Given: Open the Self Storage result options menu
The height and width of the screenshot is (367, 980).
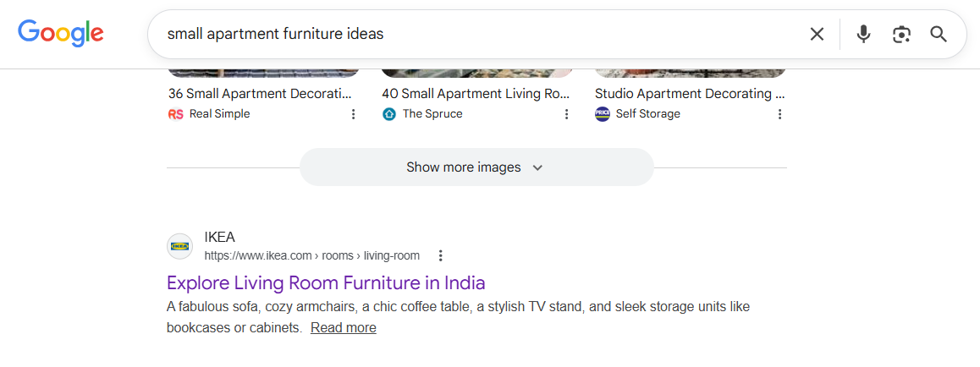Looking at the screenshot, I should pyautogui.click(x=780, y=114).
